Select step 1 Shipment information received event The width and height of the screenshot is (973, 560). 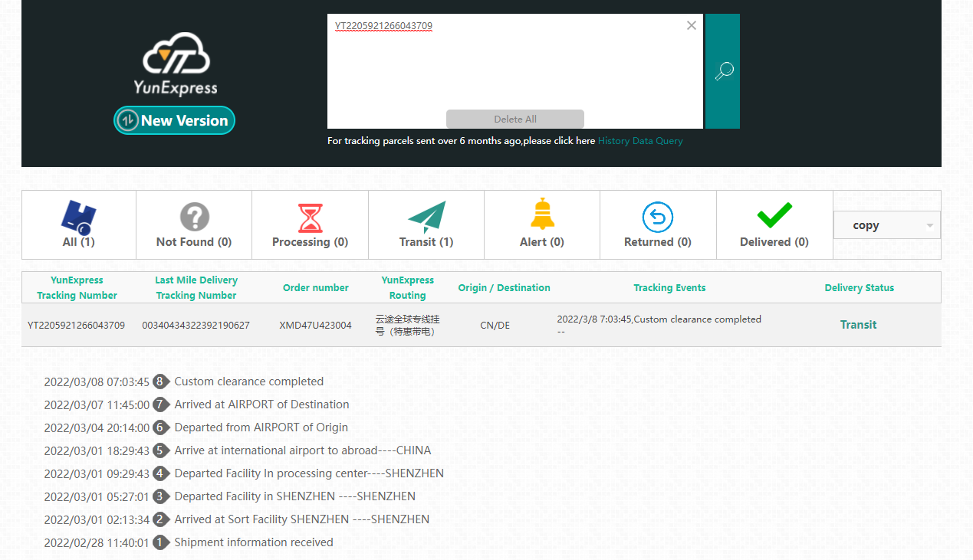pos(253,542)
